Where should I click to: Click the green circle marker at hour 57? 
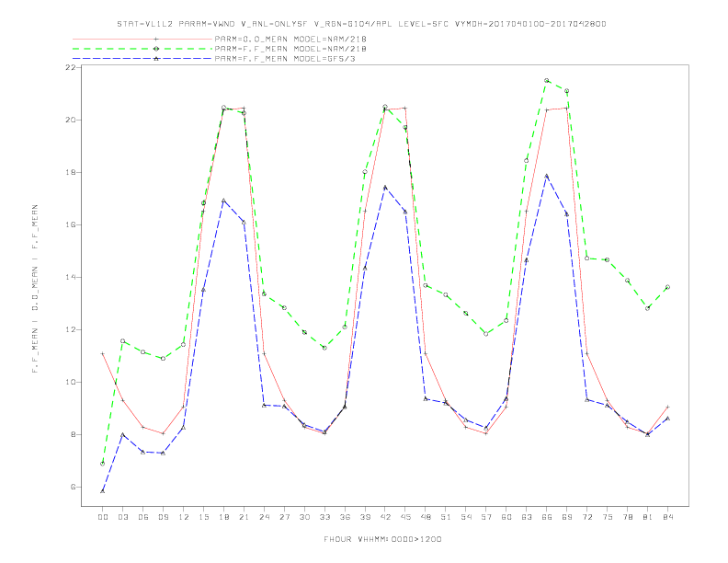click(486, 334)
